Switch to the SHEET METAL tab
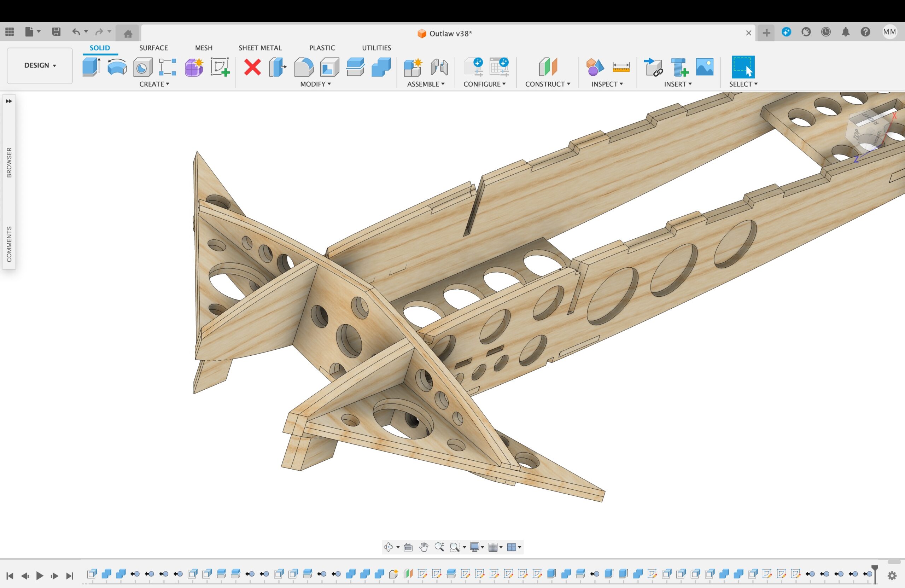 point(260,48)
